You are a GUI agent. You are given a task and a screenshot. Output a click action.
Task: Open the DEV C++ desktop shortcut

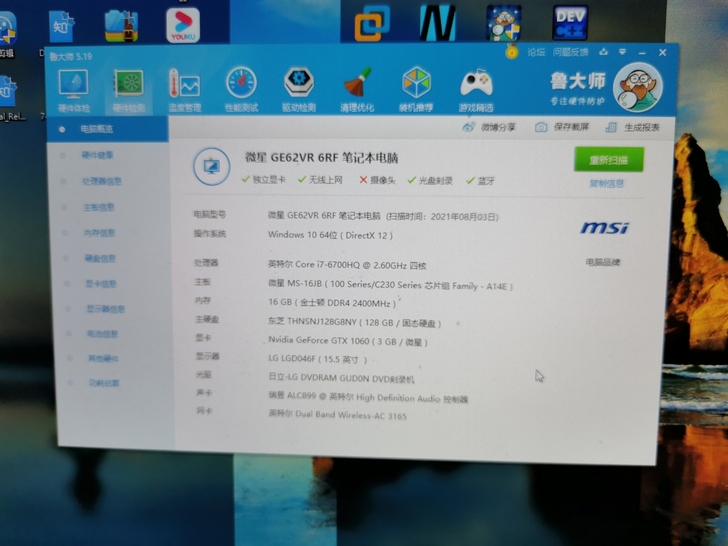pos(570,22)
